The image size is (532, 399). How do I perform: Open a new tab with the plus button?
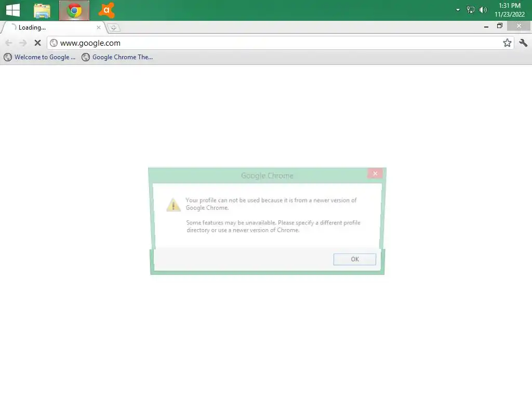(x=114, y=28)
